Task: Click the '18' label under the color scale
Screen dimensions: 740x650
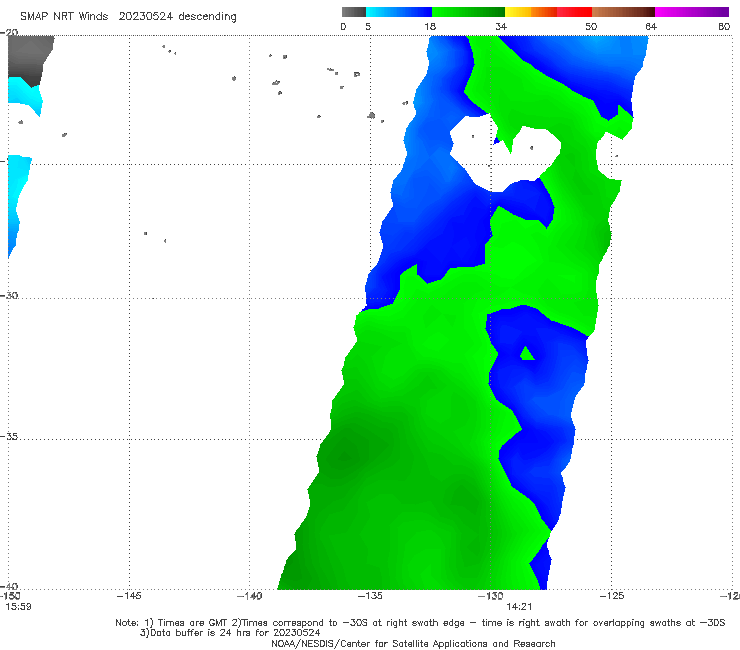Action: 430,26
